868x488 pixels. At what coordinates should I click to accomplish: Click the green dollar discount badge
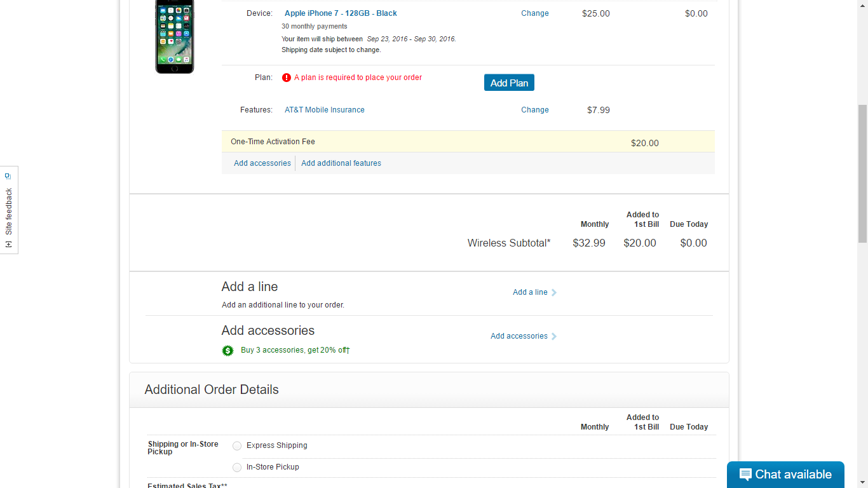(x=227, y=350)
